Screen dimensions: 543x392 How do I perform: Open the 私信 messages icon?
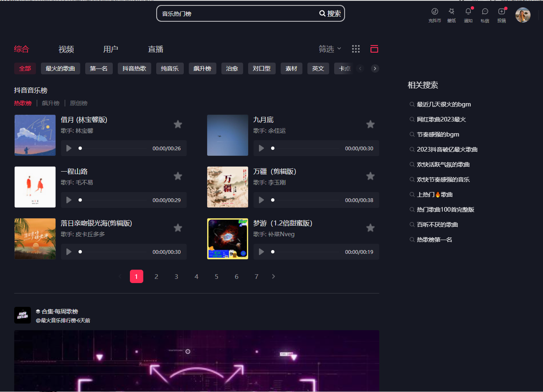click(x=485, y=11)
